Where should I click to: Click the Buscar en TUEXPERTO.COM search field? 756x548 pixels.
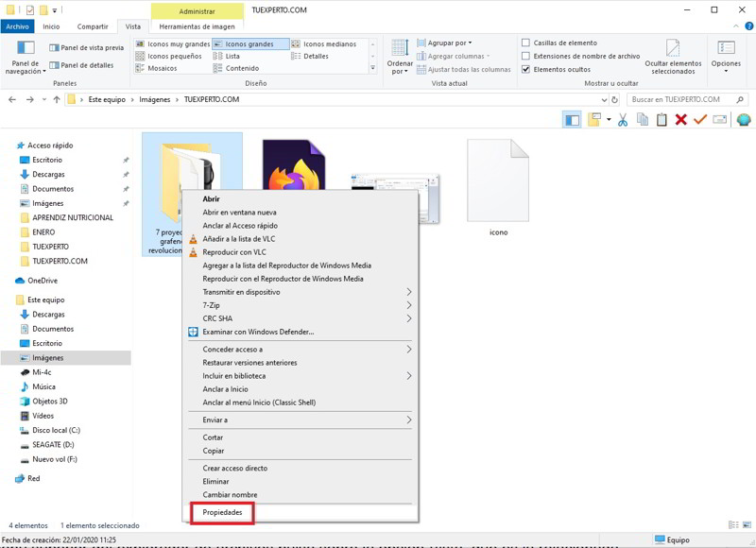(682, 99)
